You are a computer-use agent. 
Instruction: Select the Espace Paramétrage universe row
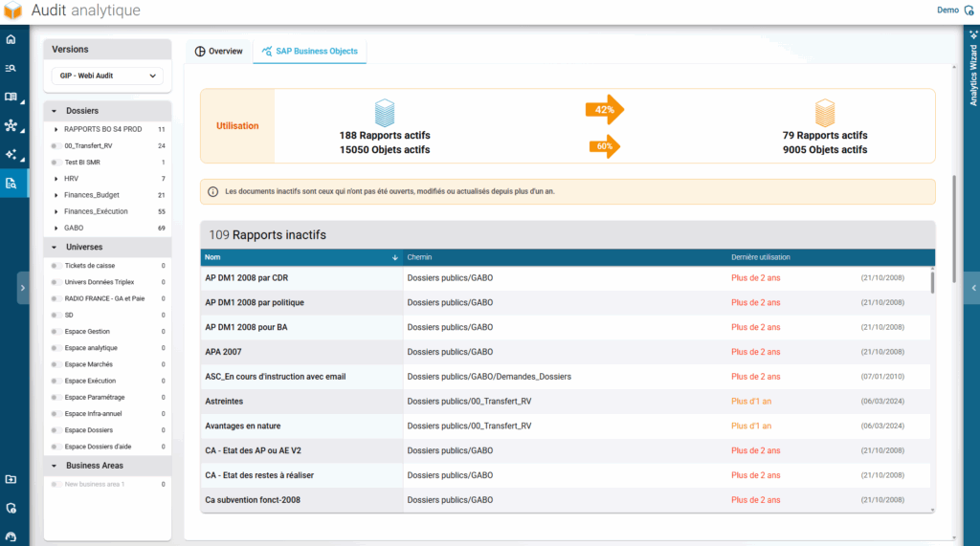coord(107,398)
